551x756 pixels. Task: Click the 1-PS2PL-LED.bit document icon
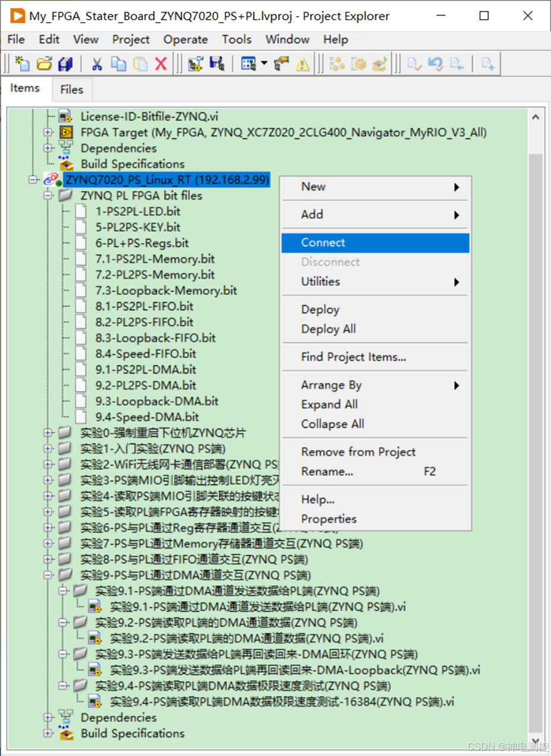click(80, 211)
